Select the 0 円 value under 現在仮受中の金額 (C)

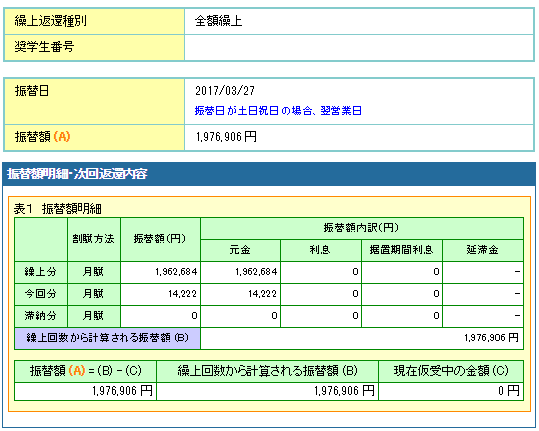(509, 391)
